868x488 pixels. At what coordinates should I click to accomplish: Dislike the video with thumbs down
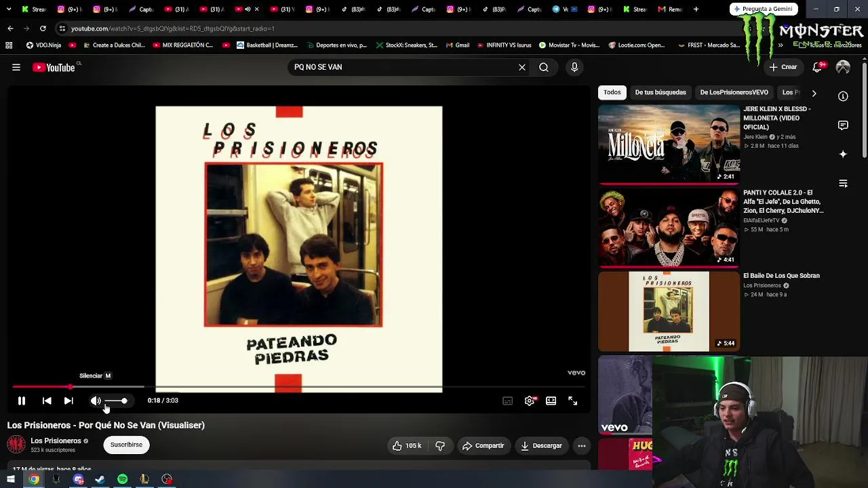pyautogui.click(x=440, y=445)
